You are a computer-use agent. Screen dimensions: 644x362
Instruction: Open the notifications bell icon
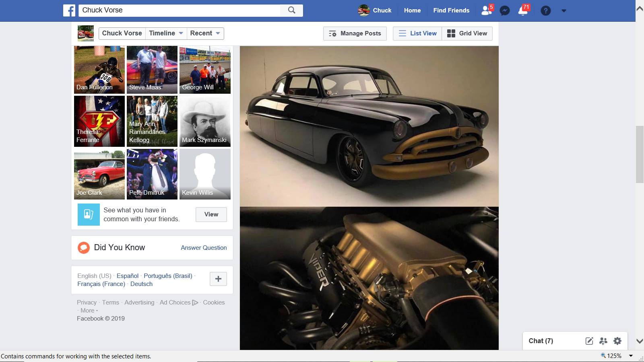coord(523,11)
